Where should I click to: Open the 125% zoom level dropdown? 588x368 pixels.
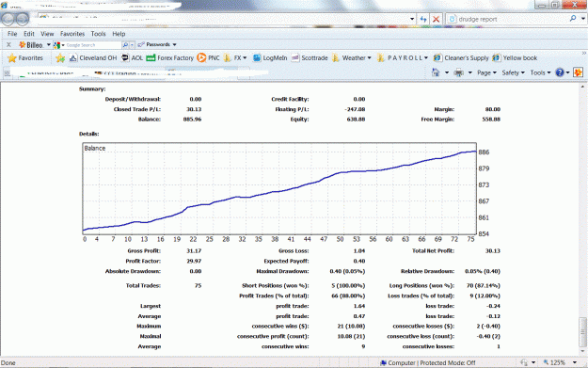pos(575,362)
